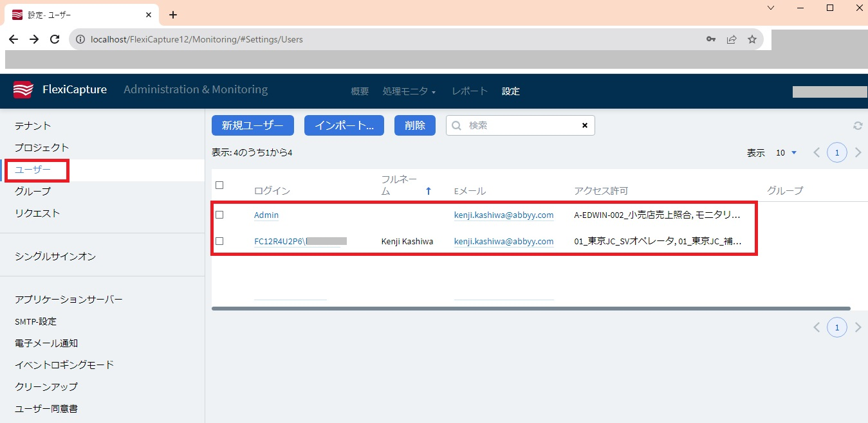This screenshot has height=423, width=868.
Task: Refresh the user list icon
Action: tap(858, 126)
